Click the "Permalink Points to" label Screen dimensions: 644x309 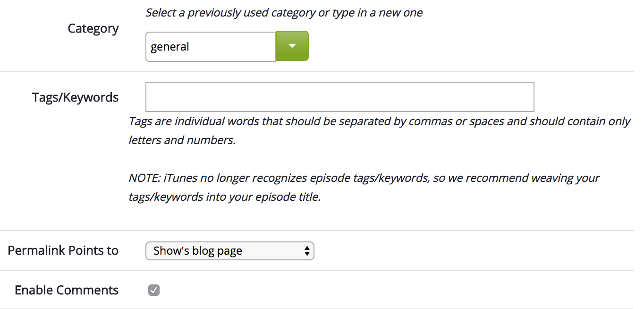(x=63, y=250)
